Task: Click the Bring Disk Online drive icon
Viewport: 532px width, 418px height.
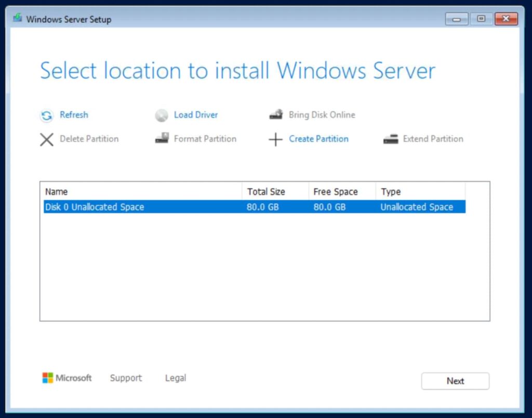Action: pyautogui.click(x=276, y=115)
